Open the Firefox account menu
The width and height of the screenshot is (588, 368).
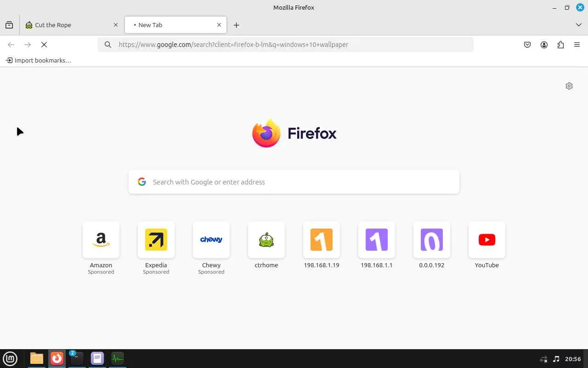pos(544,45)
